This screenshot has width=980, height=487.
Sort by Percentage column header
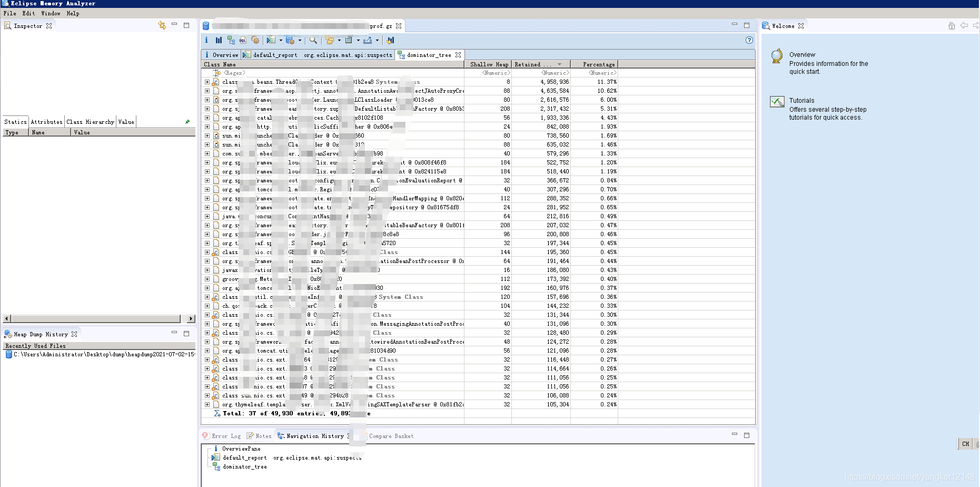(x=594, y=64)
